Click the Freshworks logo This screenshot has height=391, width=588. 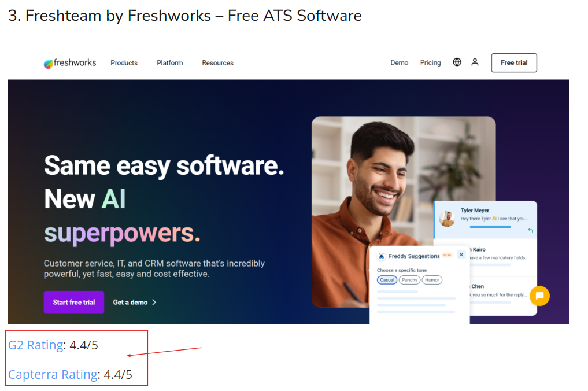tap(70, 63)
